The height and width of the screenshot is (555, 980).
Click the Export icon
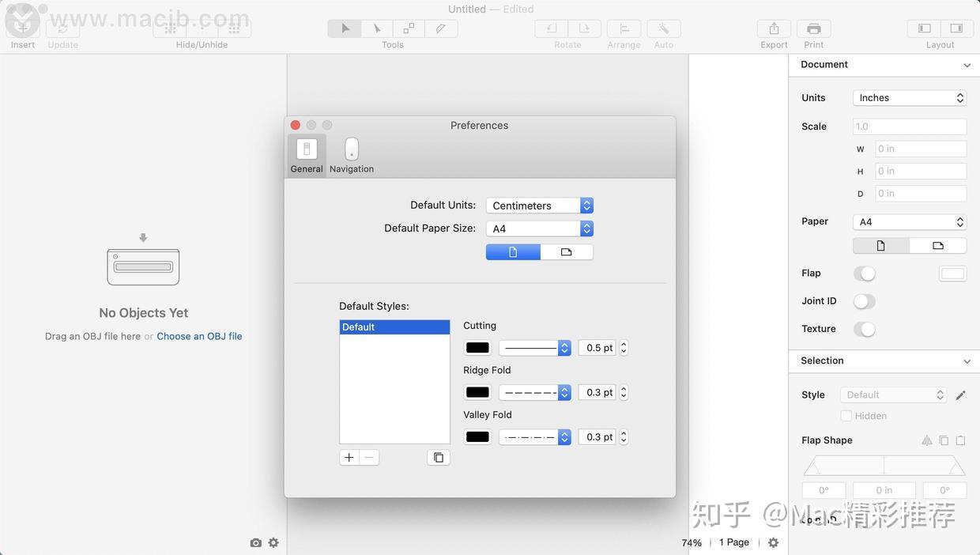[773, 28]
